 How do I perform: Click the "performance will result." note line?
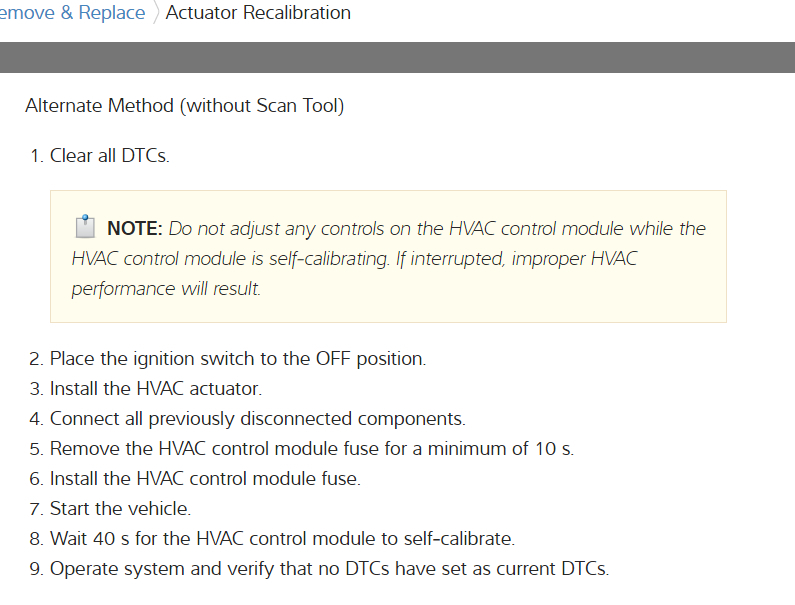pyautogui.click(x=166, y=289)
